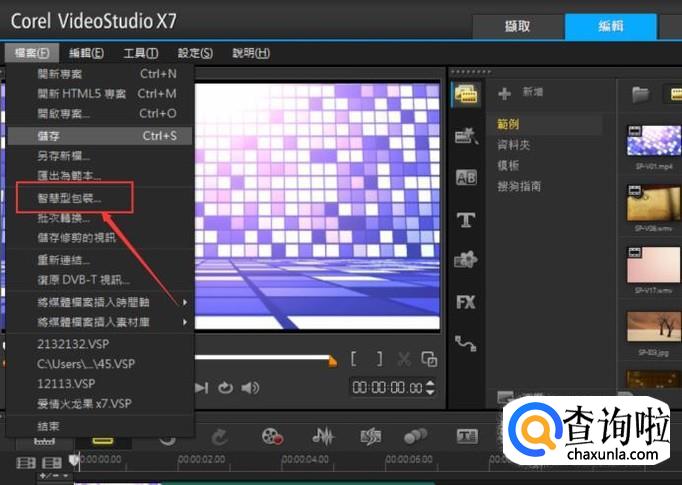This screenshot has width=682, height=485.
Task: Jump to end of clip
Action: 201,388
